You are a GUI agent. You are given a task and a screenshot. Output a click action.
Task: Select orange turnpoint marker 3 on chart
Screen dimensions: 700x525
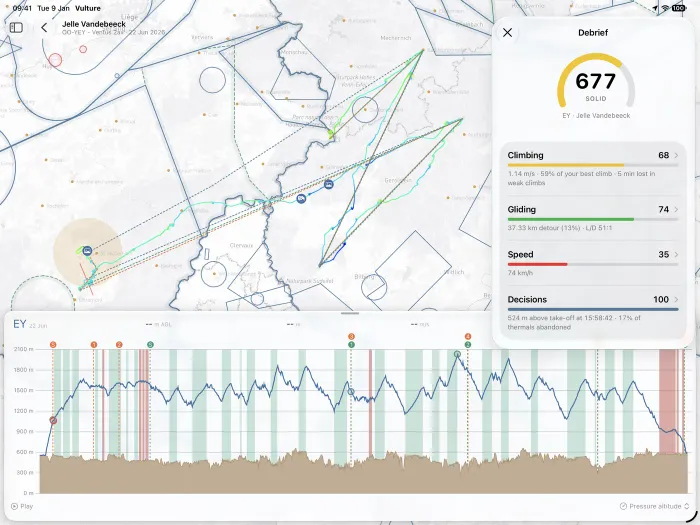351,337
